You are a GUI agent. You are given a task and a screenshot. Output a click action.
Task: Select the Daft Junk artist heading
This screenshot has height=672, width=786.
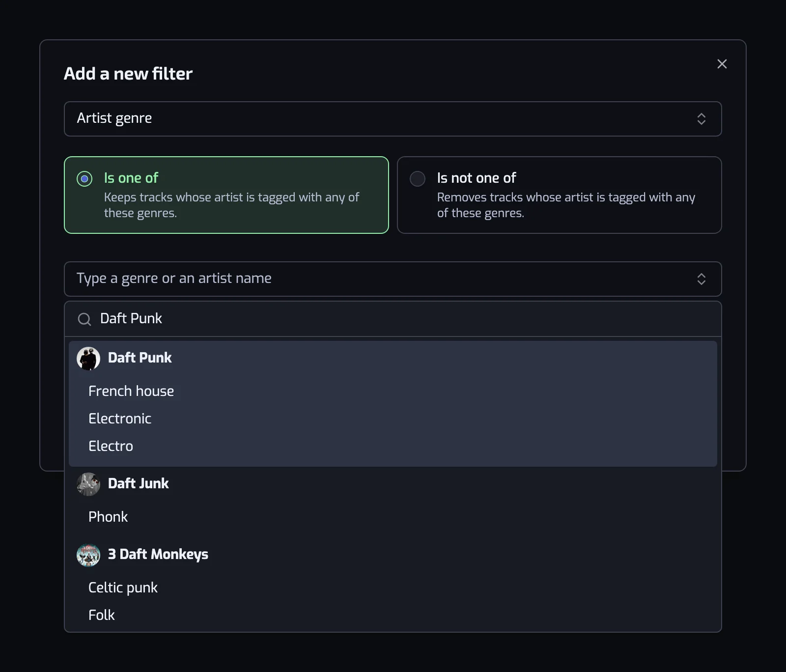pos(138,483)
